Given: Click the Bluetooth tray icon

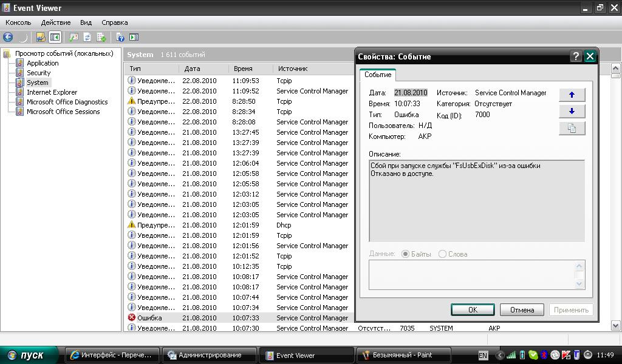Looking at the screenshot, I should (x=544, y=355).
